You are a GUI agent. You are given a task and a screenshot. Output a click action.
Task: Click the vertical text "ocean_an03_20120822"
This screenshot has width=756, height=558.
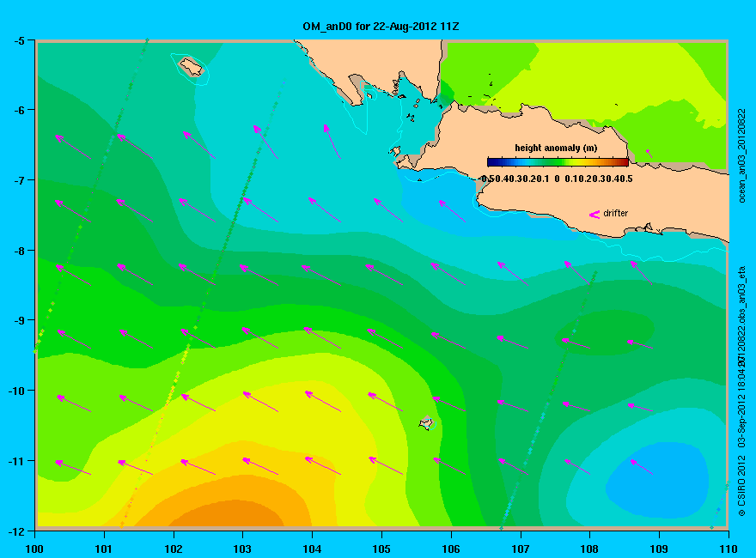coord(742,155)
